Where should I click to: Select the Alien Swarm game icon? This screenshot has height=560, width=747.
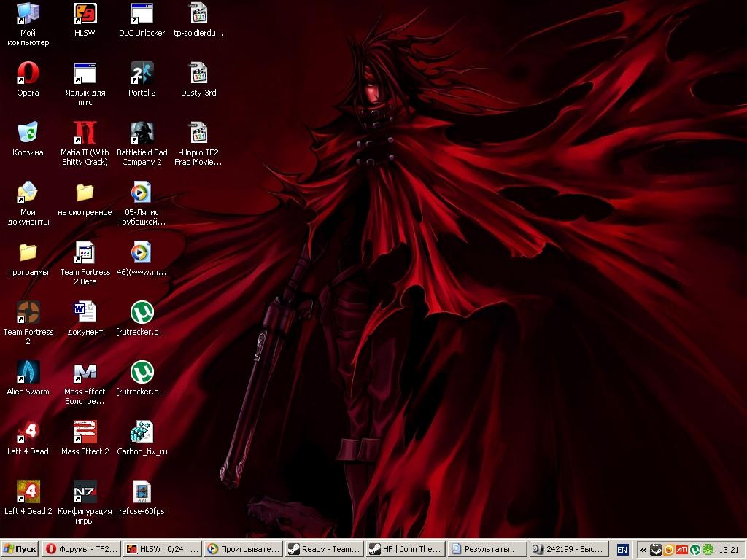tap(28, 378)
